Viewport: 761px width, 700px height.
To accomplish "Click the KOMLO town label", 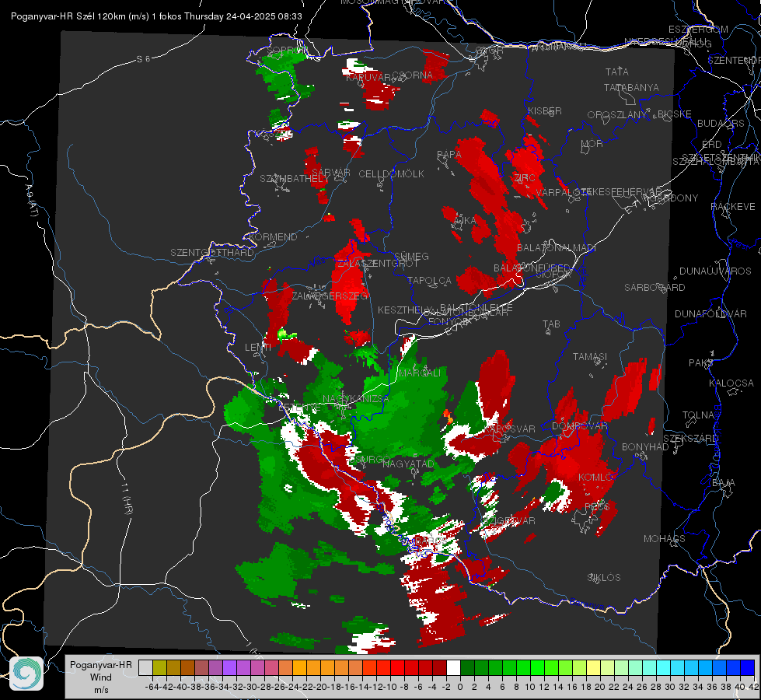I will pyautogui.click(x=595, y=477).
